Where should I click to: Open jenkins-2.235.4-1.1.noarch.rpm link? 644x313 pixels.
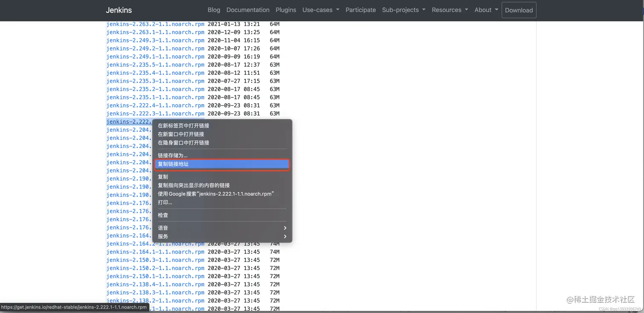point(155,73)
